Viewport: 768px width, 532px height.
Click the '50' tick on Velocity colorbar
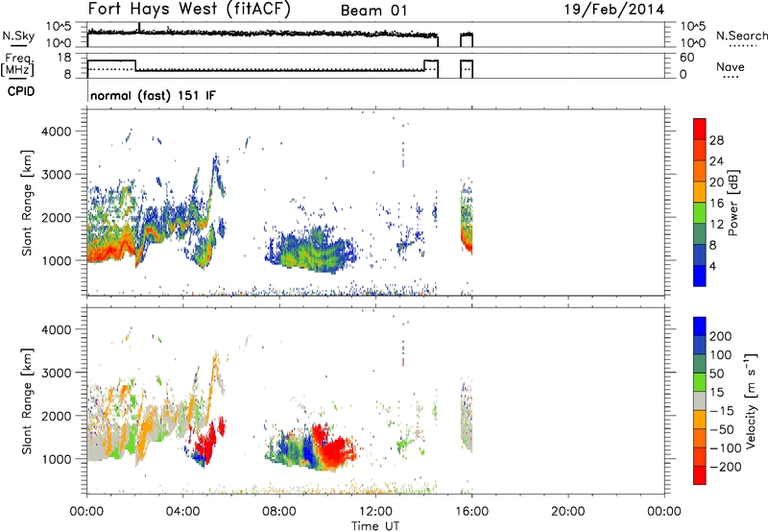pyautogui.click(x=716, y=374)
